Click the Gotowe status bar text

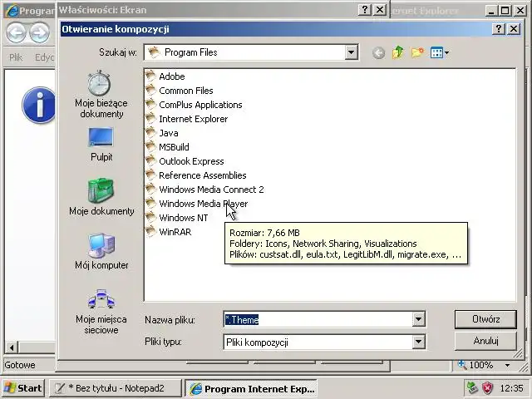(20, 365)
